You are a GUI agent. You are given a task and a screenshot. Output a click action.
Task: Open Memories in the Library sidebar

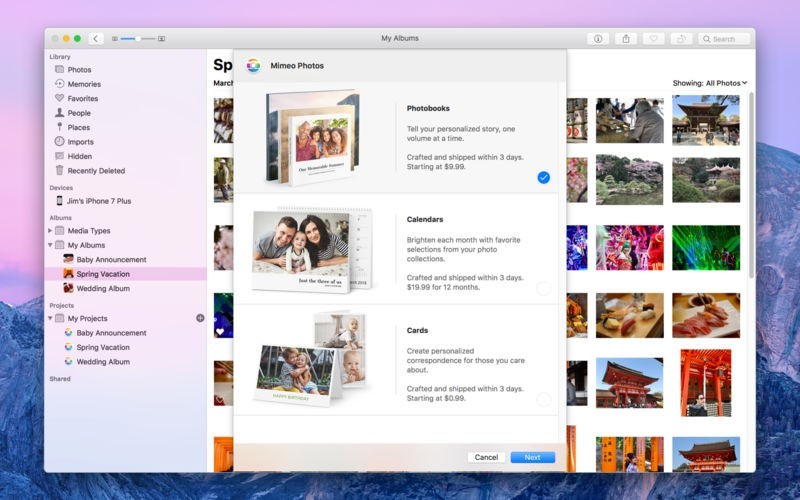point(84,84)
